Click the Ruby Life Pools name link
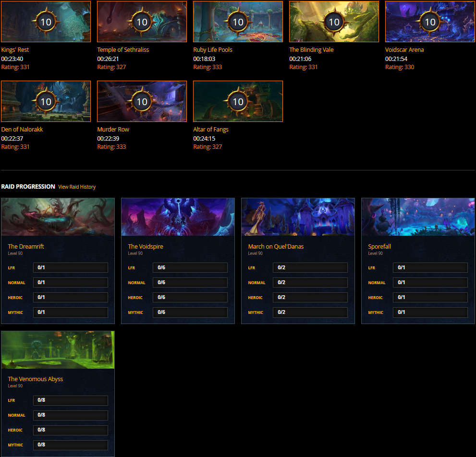Image resolution: width=476 pixels, height=457 pixels. (213, 50)
